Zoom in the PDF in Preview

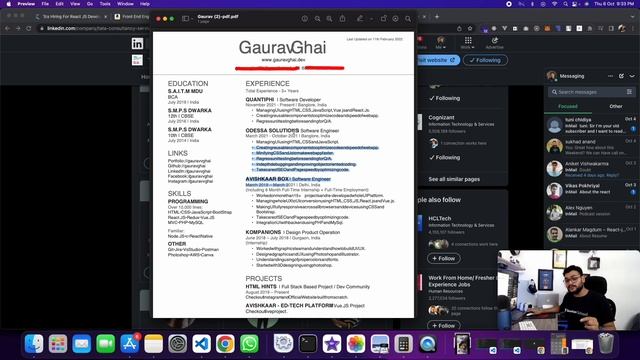click(x=329, y=19)
